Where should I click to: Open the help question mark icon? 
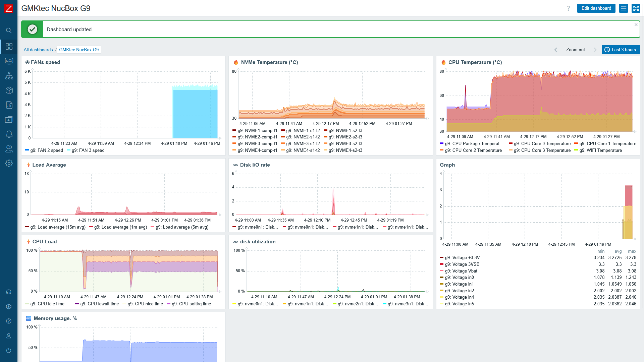click(568, 8)
